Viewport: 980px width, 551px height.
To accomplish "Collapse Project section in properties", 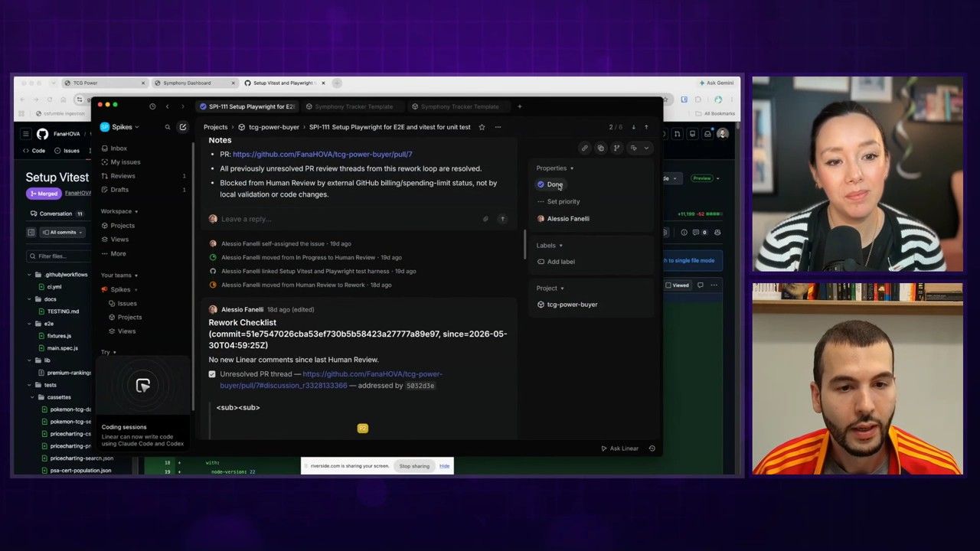I will (550, 289).
